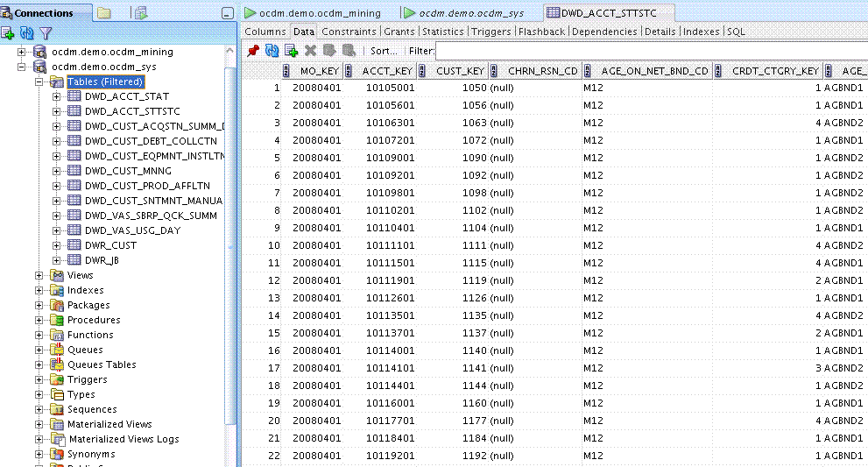Commit changes in the data toolbar

[x=329, y=51]
